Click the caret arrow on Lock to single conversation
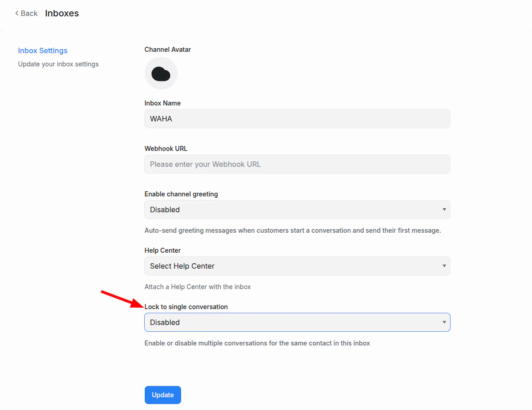Image resolution: width=532 pixels, height=410 pixels. (x=444, y=322)
